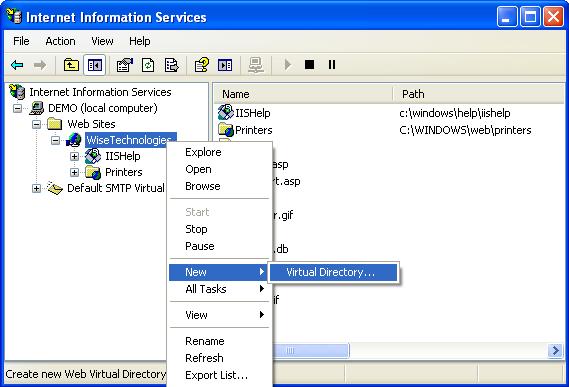Click the SMTP envelope icon
Screen dimensions: 569x387
pyautogui.click(x=55, y=188)
